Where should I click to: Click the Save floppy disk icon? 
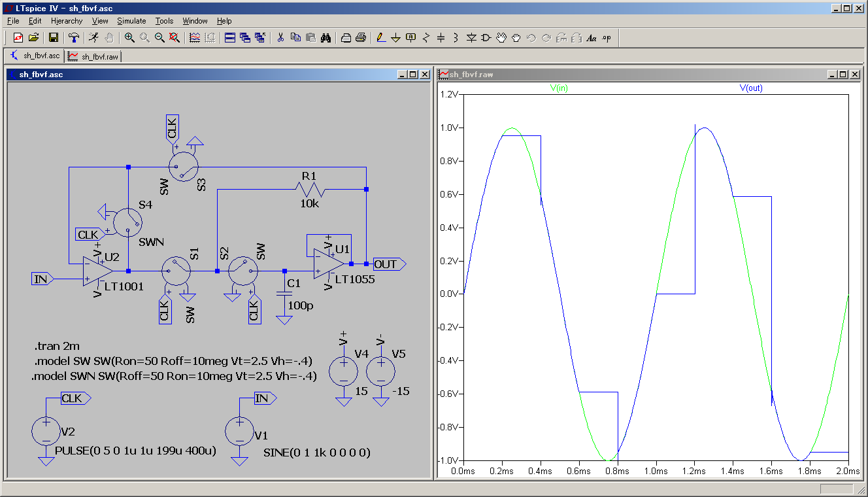(x=54, y=38)
